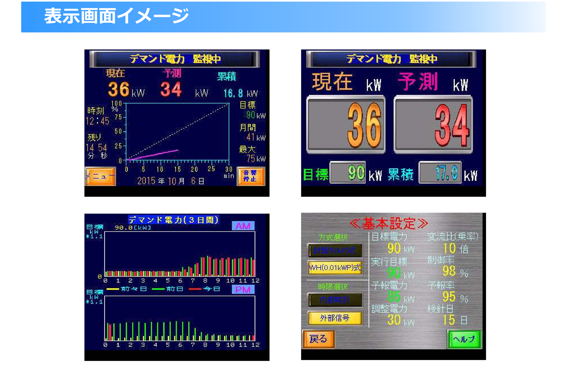Tap the 戻る back button
Screen dimensions: 567x392
tap(318, 339)
